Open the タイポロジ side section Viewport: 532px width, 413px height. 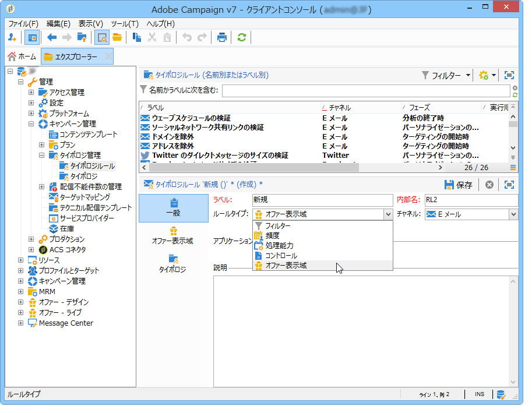click(x=173, y=264)
